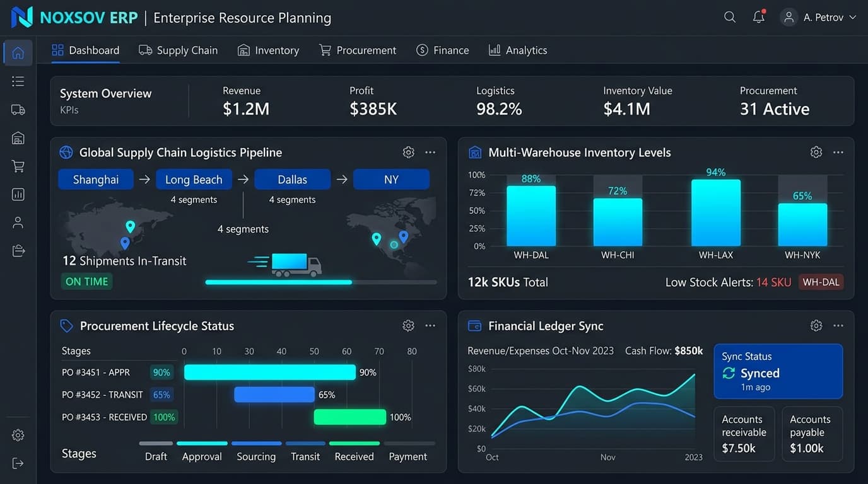The image size is (868, 484).
Task: Open the search magnifier icon
Action: tap(730, 17)
